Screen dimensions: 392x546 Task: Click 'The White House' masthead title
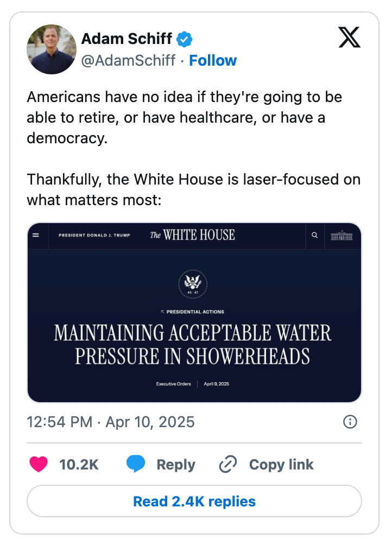coord(193,235)
